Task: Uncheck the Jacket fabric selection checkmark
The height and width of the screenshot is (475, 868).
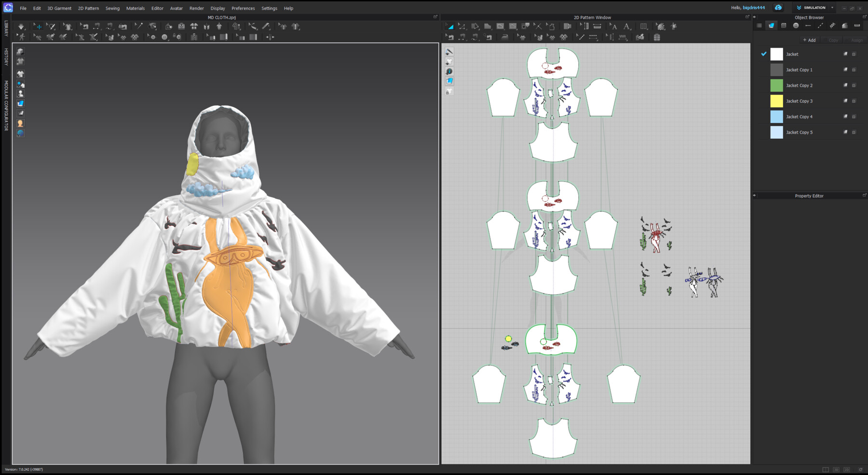Action: [763, 54]
